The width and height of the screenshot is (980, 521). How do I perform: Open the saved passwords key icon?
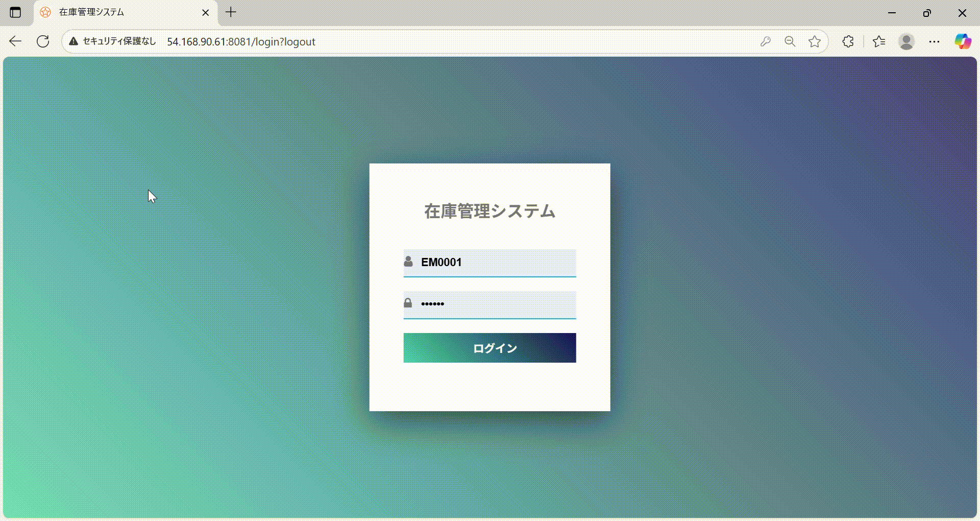pos(765,41)
